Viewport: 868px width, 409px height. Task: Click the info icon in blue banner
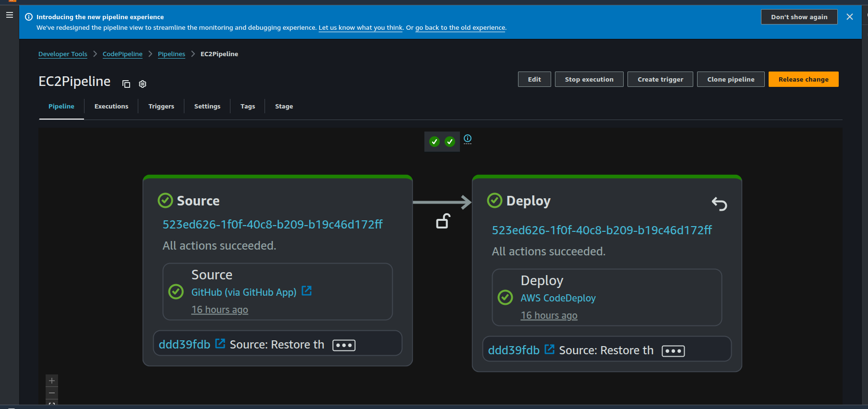[x=29, y=17]
